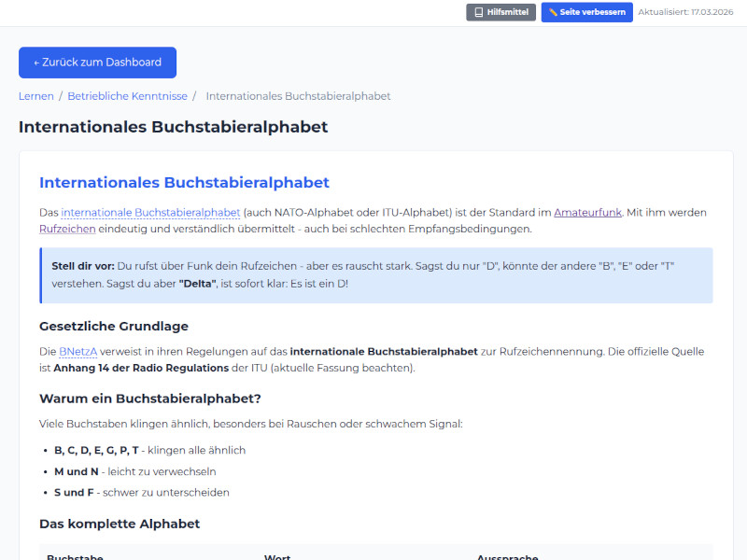Click the Hilfsmittel device icon

click(x=480, y=12)
